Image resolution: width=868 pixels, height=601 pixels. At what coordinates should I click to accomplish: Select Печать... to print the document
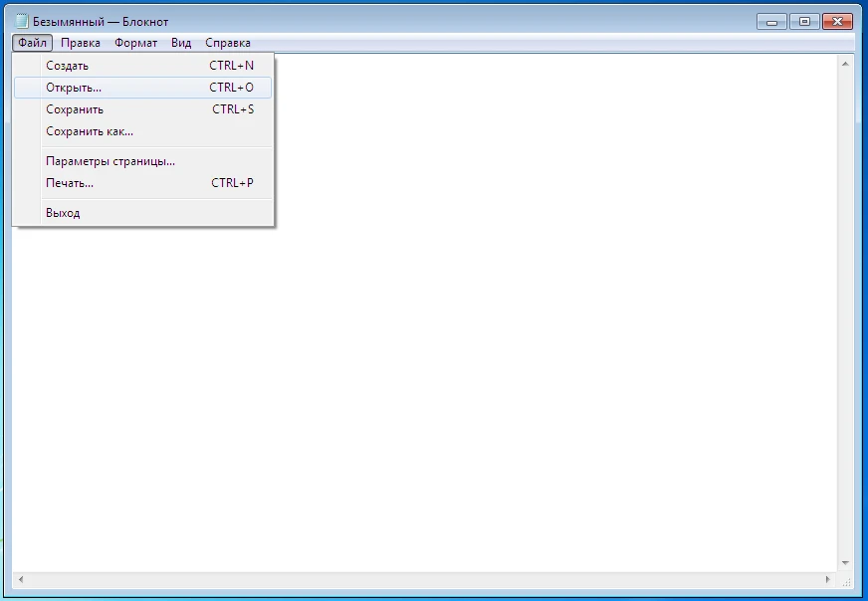pyautogui.click(x=70, y=183)
